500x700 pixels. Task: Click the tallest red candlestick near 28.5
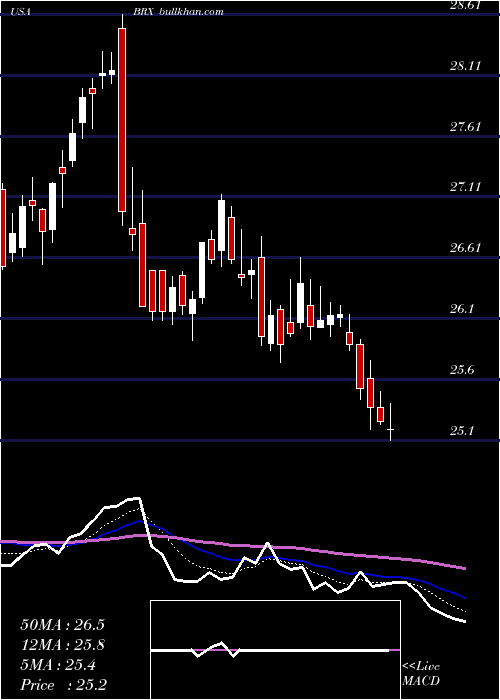click(x=122, y=120)
